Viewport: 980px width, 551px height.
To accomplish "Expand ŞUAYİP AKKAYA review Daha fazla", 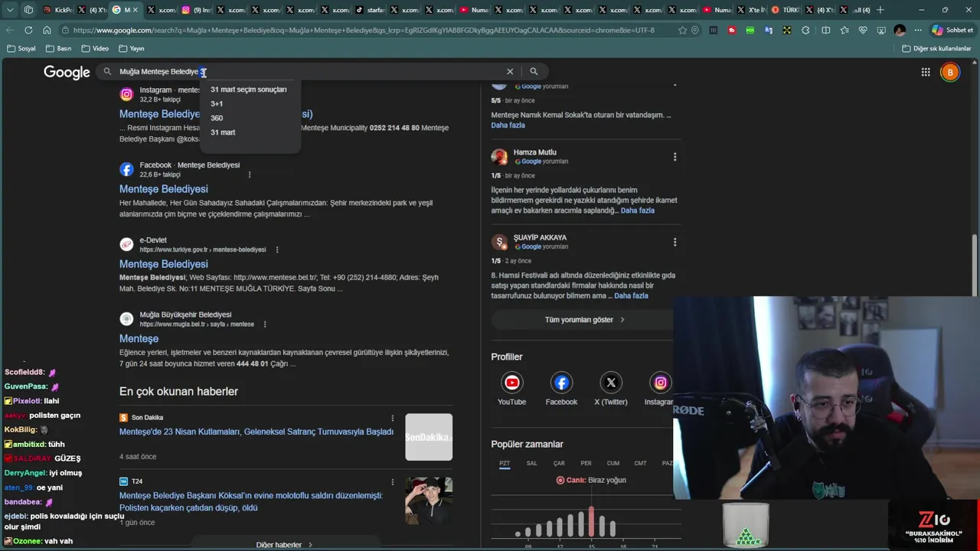I will [631, 295].
